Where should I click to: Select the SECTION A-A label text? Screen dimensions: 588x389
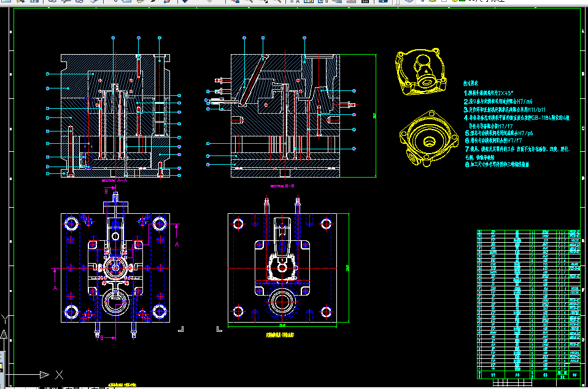click(x=114, y=180)
